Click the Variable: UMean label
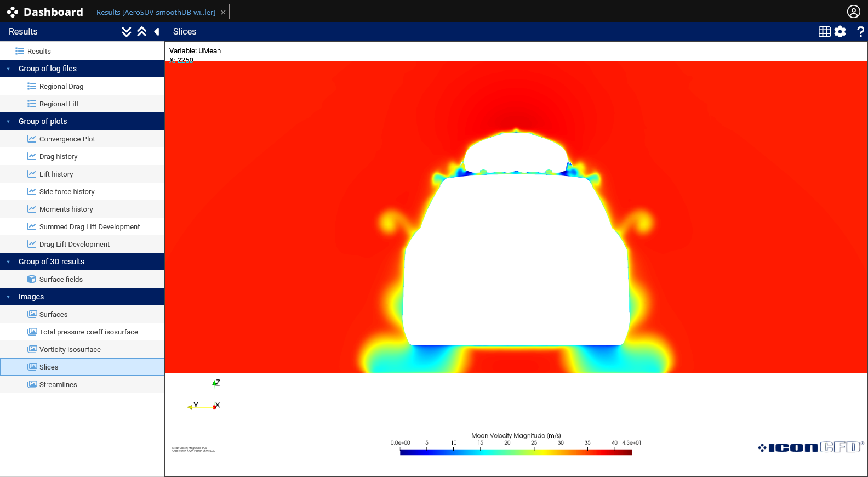Viewport: 868px width, 477px height. click(195, 50)
